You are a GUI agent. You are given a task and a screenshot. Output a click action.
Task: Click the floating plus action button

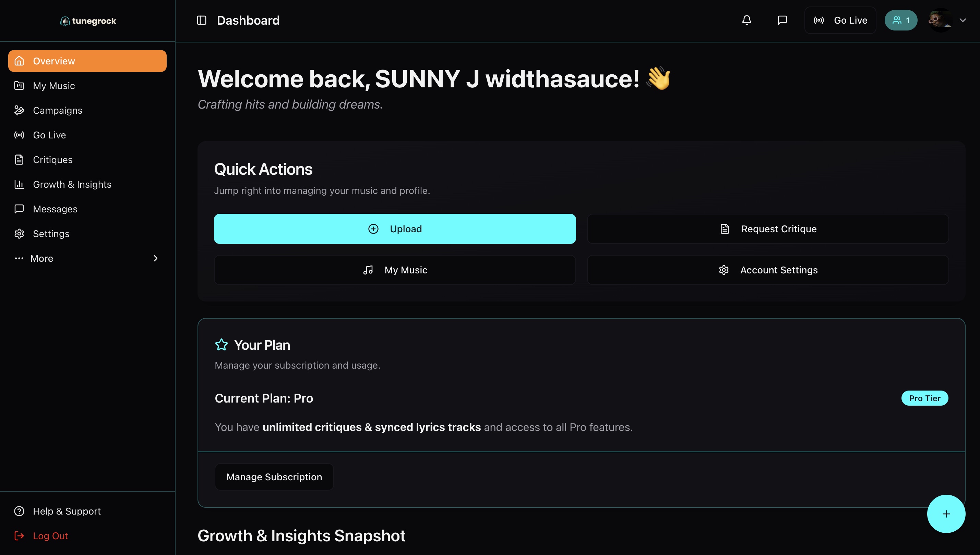[946, 514]
